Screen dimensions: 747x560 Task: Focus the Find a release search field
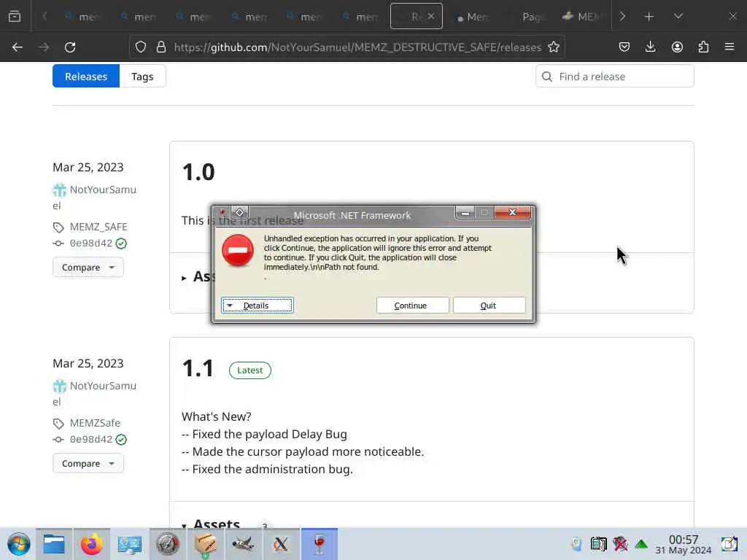click(614, 76)
